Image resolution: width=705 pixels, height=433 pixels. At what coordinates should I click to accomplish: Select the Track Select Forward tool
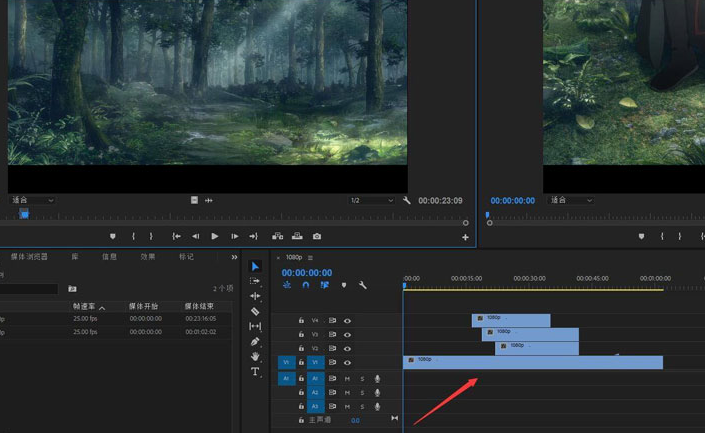coord(255,281)
